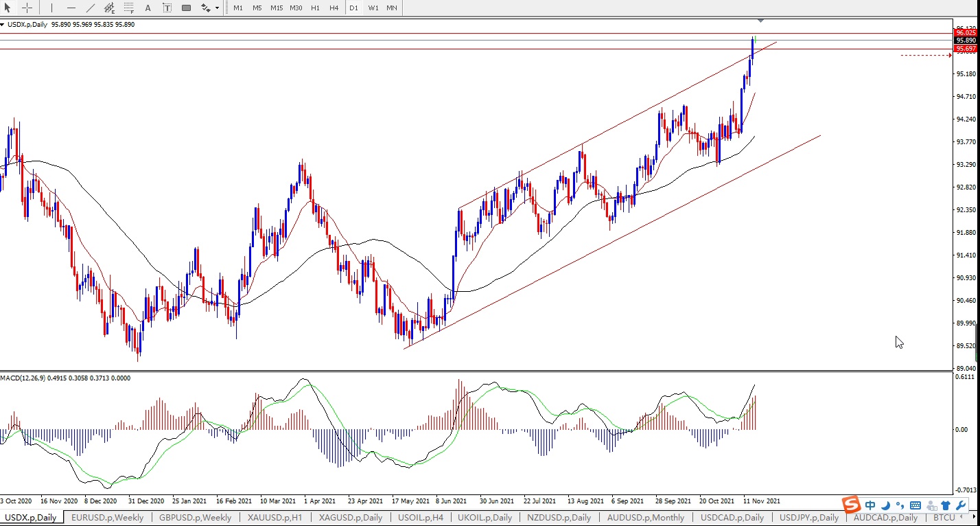This screenshot has width=980, height=526.
Task: Switch to M30 timeframe
Action: click(x=296, y=8)
